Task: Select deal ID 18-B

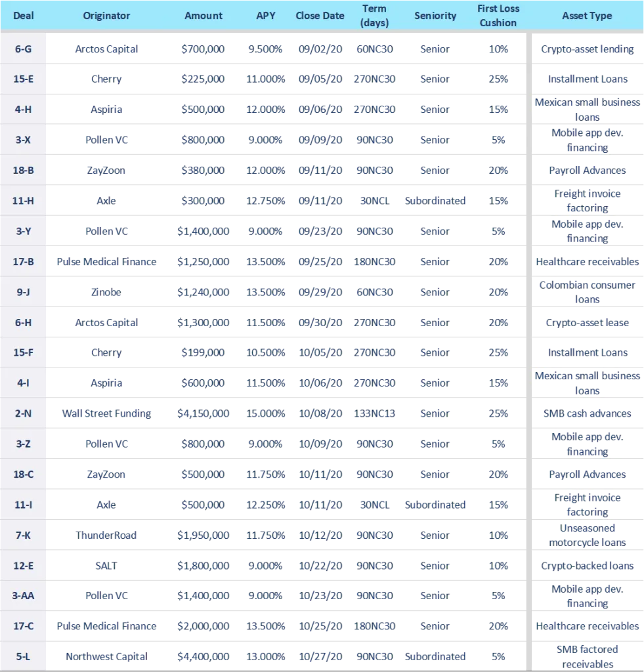Action: click(23, 170)
